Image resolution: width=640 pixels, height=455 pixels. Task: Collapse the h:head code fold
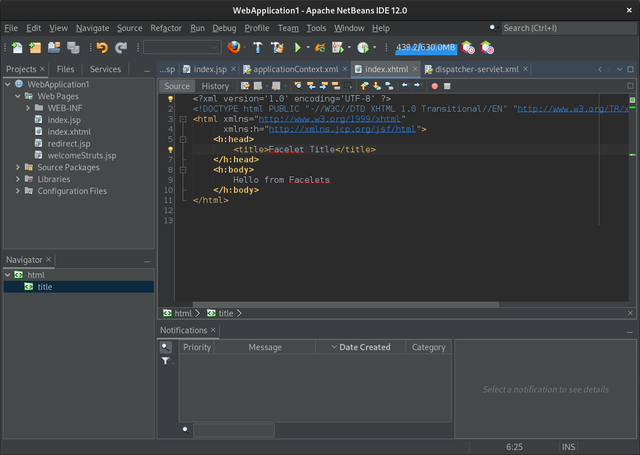[x=183, y=139]
